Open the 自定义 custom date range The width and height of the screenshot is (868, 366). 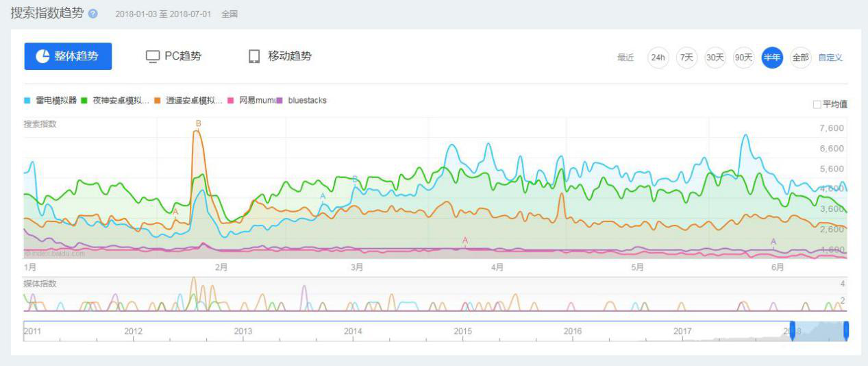coord(830,58)
